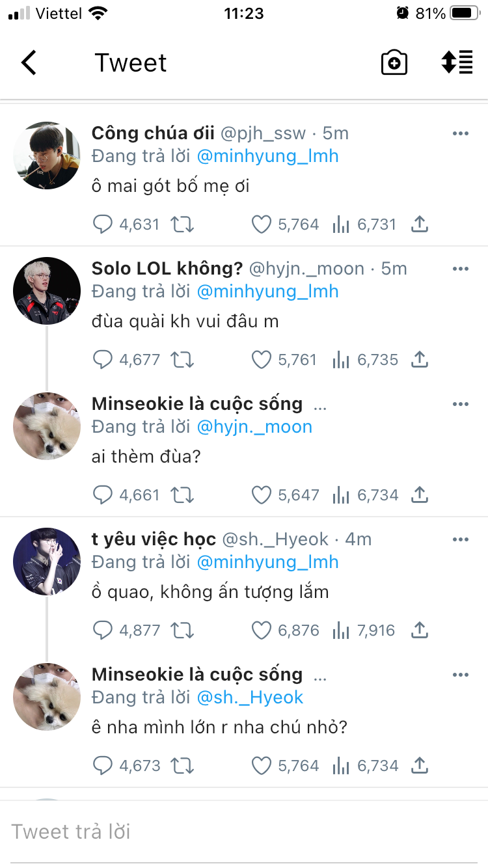Image resolution: width=488 pixels, height=868 pixels.
Task: Open the camera add-photo icon
Action: pyautogui.click(x=394, y=63)
